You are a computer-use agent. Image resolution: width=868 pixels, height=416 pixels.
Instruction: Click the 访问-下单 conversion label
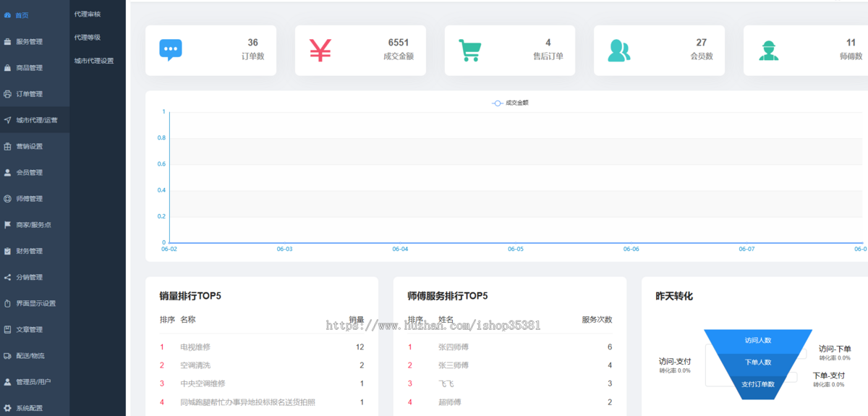pos(835,349)
